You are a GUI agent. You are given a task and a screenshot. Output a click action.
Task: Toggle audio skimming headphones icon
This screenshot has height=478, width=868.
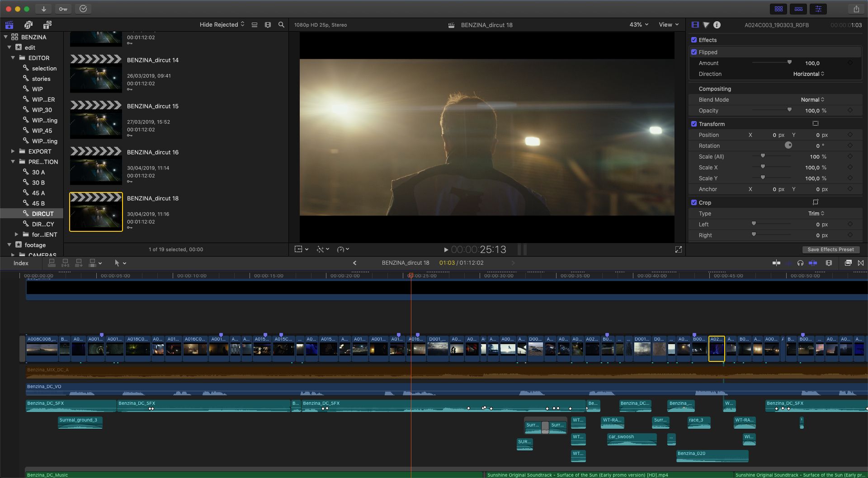click(x=800, y=263)
